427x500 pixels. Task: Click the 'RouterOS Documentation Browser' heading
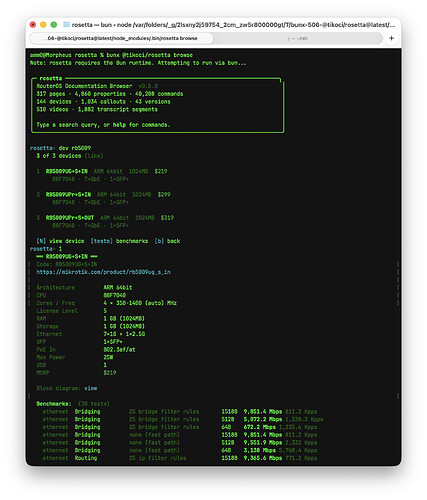coord(84,86)
